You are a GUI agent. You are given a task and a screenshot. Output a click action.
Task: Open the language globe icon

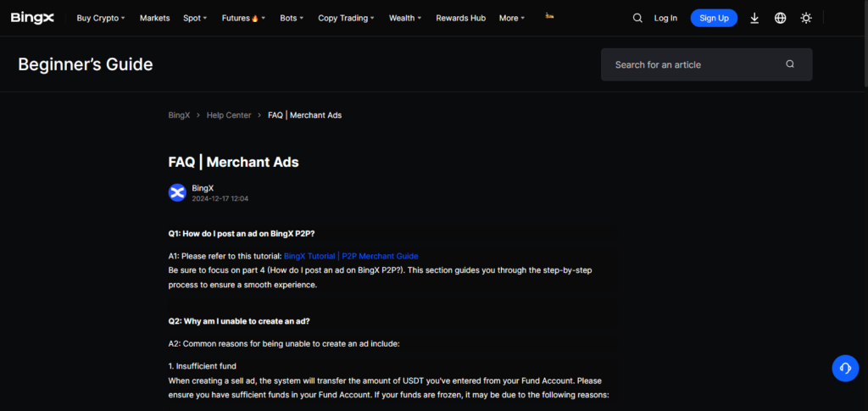coord(780,18)
